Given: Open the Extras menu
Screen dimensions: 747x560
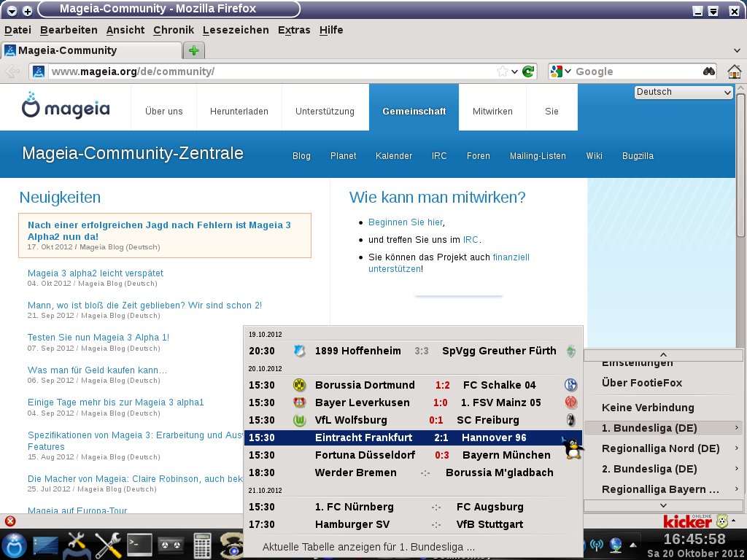Looking at the screenshot, I should click(x=294, y=30).
